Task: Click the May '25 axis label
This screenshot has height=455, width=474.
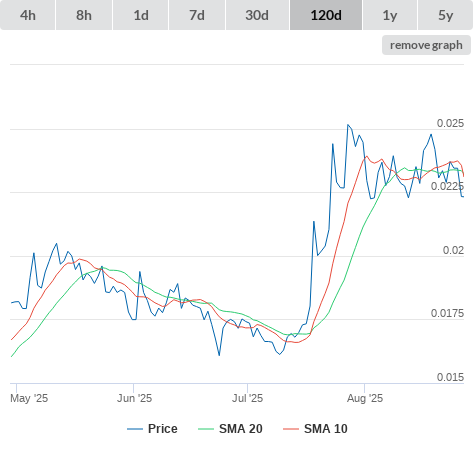Action: [29, 398]
